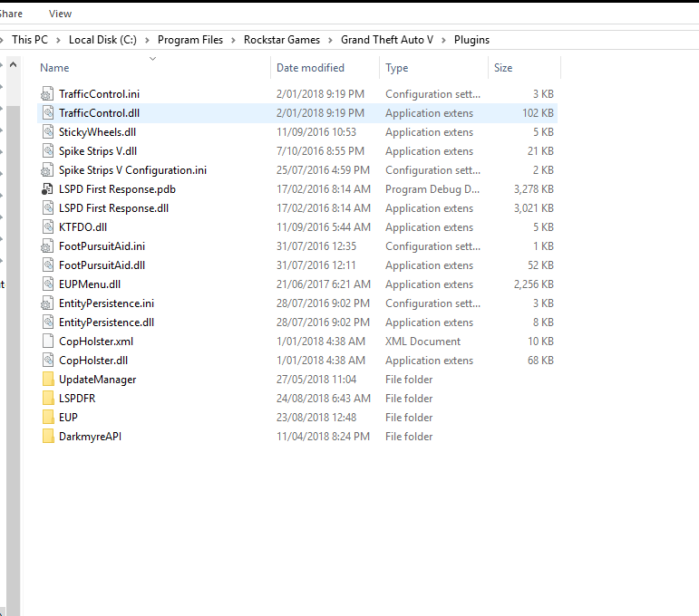
Task: Click the TrafficControl.ini file icon
Action: pyautogui.click(x=48, y=94)
